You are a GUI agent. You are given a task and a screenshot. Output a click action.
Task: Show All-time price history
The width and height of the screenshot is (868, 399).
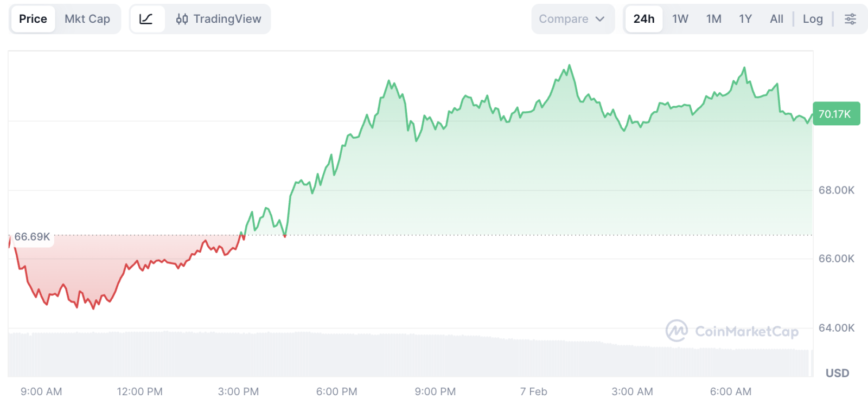click(776, 19)
